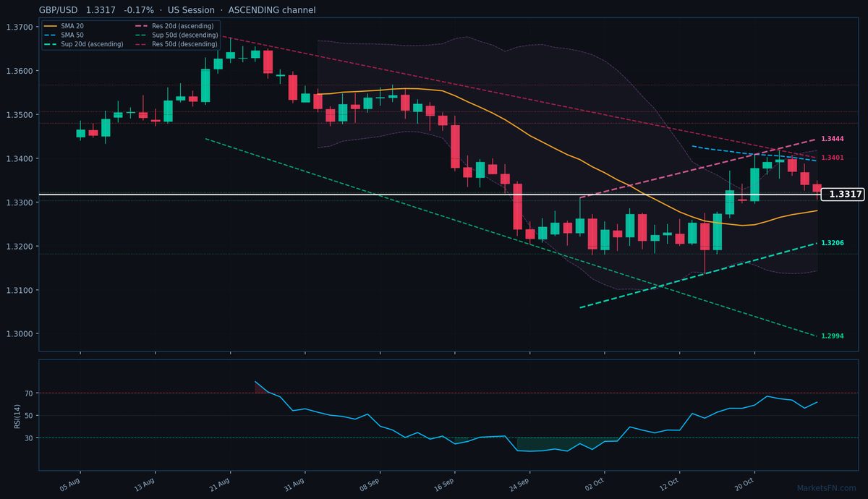Click the 12 Oct date label

[x=669, y=484]
